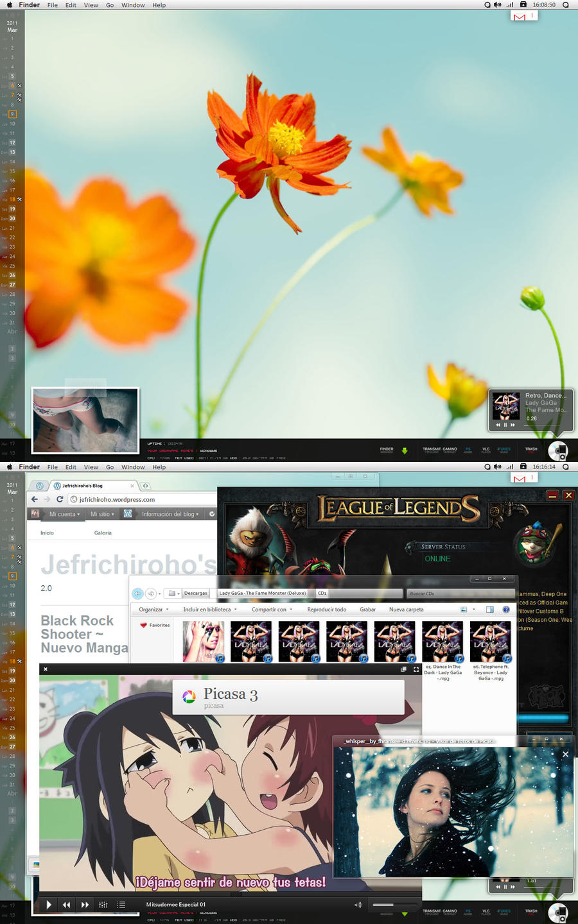This screenshot has height=924, width=578.
Task: Select the Lady GaGa - The Fame Monster breadcrumb
Action: click(263, 594)
